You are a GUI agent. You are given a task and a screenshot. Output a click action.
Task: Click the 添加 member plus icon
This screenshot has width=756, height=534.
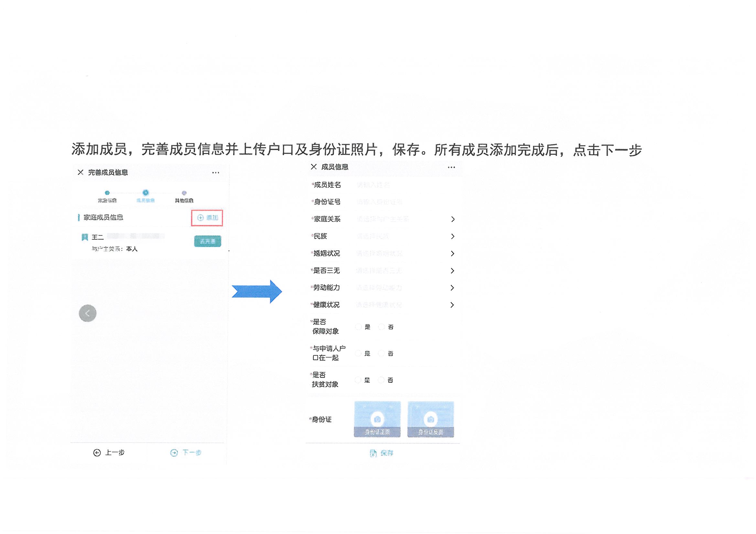(200, 217)
